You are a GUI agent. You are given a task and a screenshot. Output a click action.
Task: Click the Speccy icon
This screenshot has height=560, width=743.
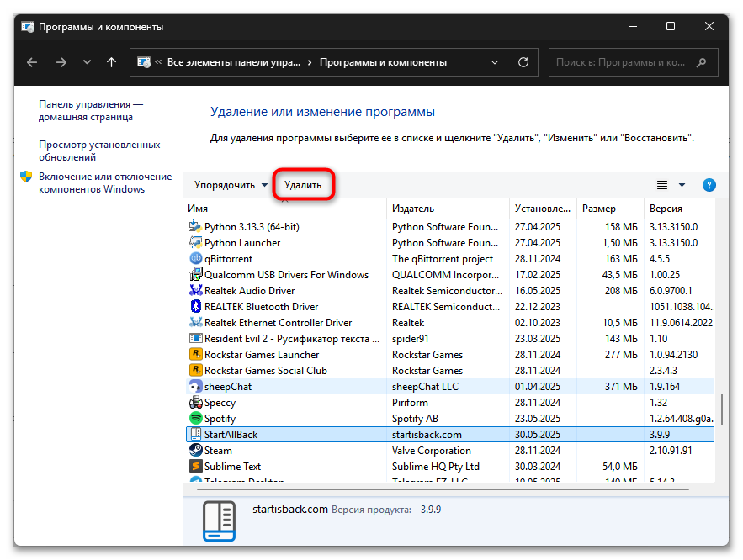click(x=195, y=402)
